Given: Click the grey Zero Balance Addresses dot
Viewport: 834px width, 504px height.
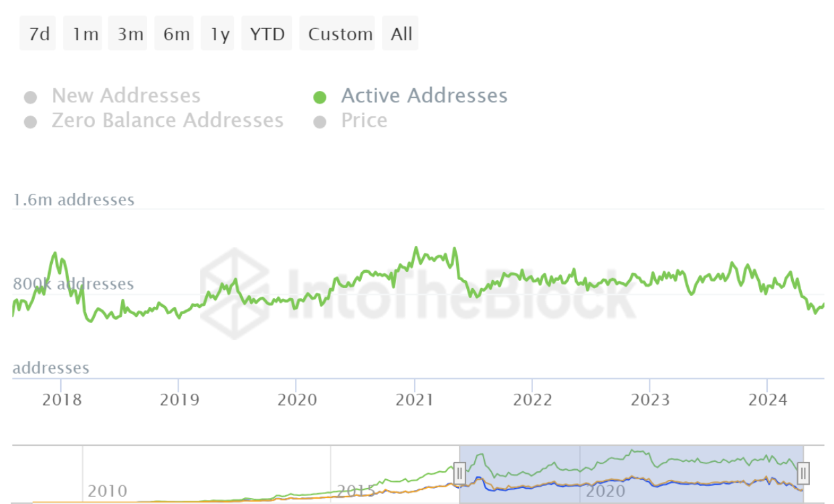Looking at the screenshot, I should click(x=30, y=122).
